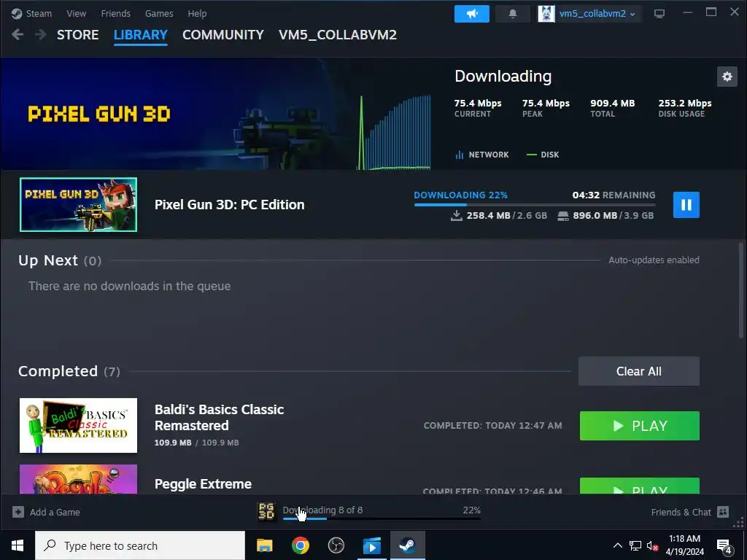Viewport: 747px width, 560px height.
Task: Open OBS Studio from taskbar
Action: click(x=336, y=545)
